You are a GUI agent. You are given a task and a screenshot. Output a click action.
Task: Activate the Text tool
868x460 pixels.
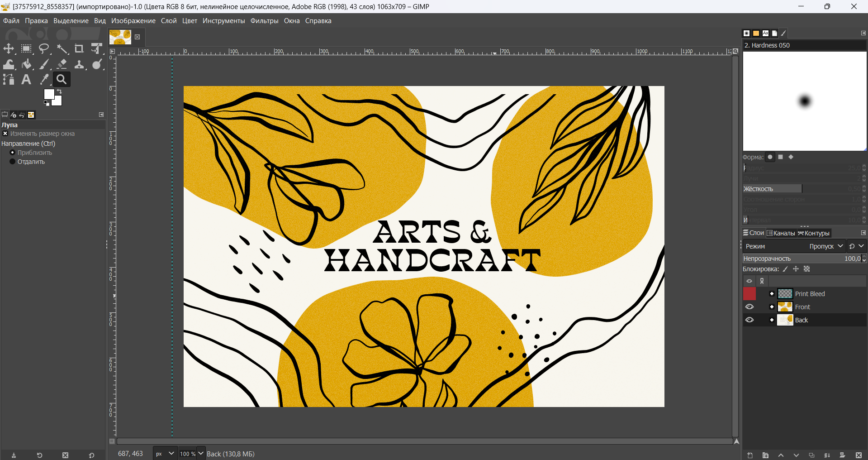pos(26,80)
